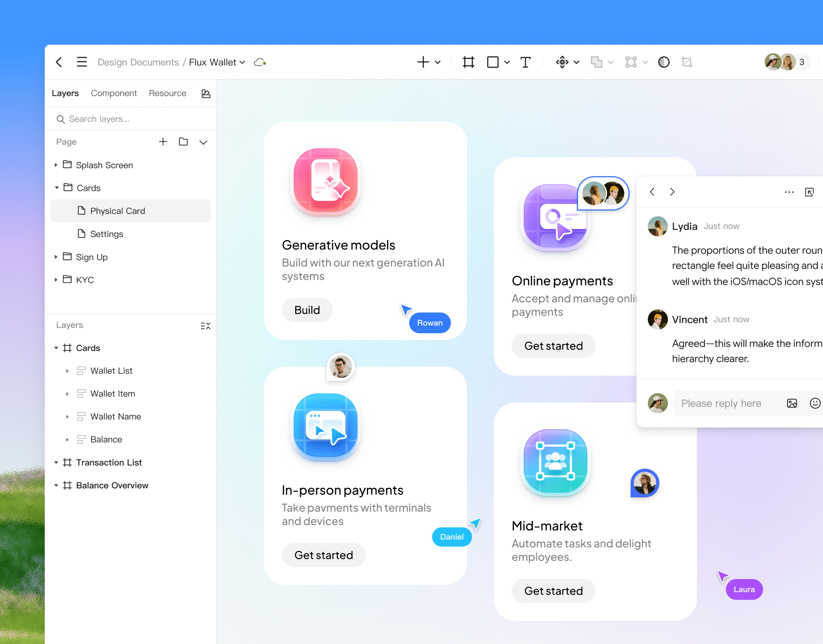
Task: Select the Frame tool in the toolbar
Action: pos(468,62)
